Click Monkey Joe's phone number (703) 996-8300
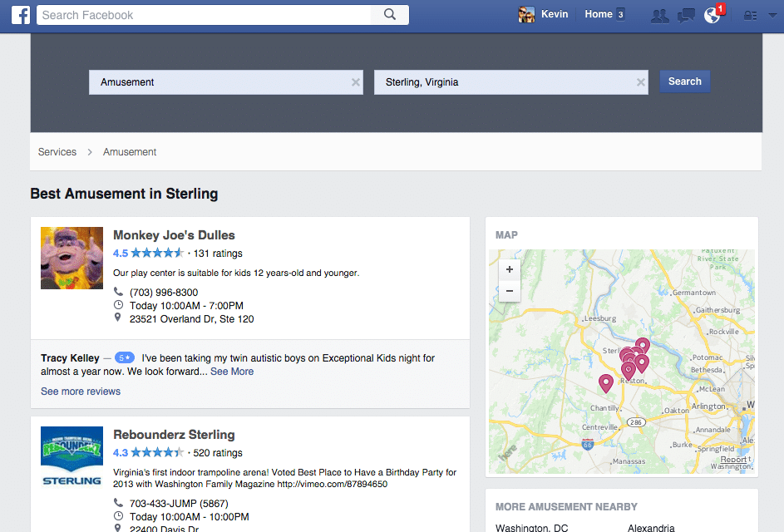The height and width of the screenshot is (532, 784). pyautogui.click(x=164, y=293)
